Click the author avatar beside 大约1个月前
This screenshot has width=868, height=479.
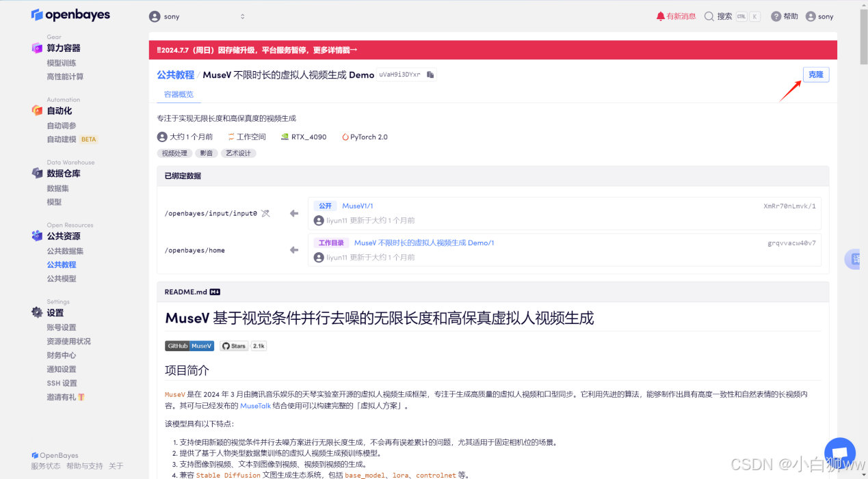pyautogui.click(x=162, y=137)
